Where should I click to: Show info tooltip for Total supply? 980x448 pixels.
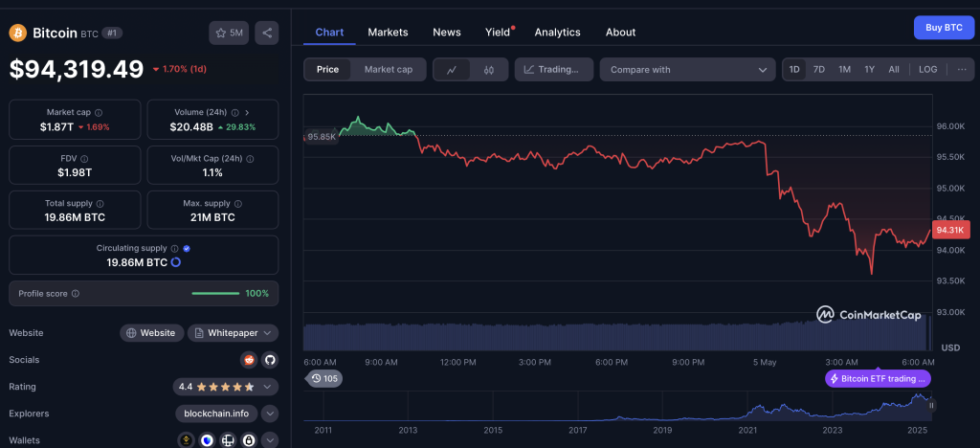point(100,204)
